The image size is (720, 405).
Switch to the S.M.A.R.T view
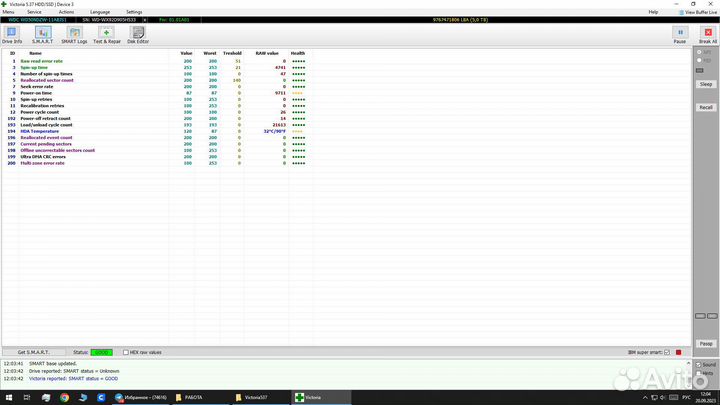[43, 34]
